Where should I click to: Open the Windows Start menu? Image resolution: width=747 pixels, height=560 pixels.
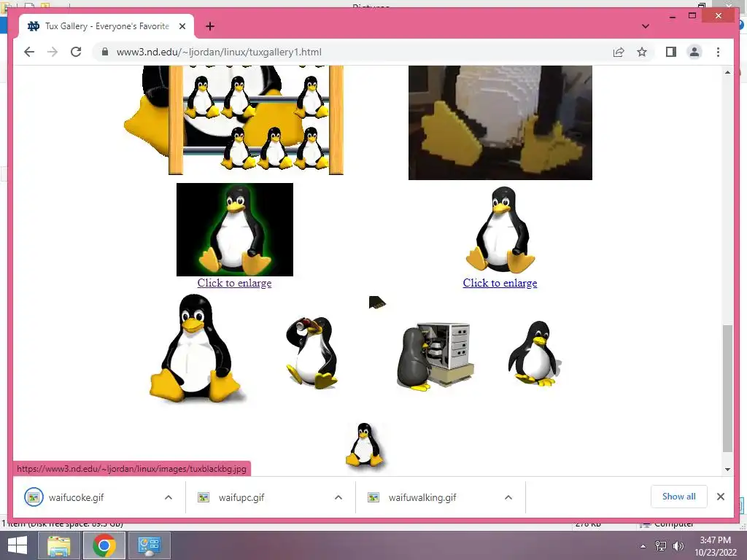[x=18, y=545]
